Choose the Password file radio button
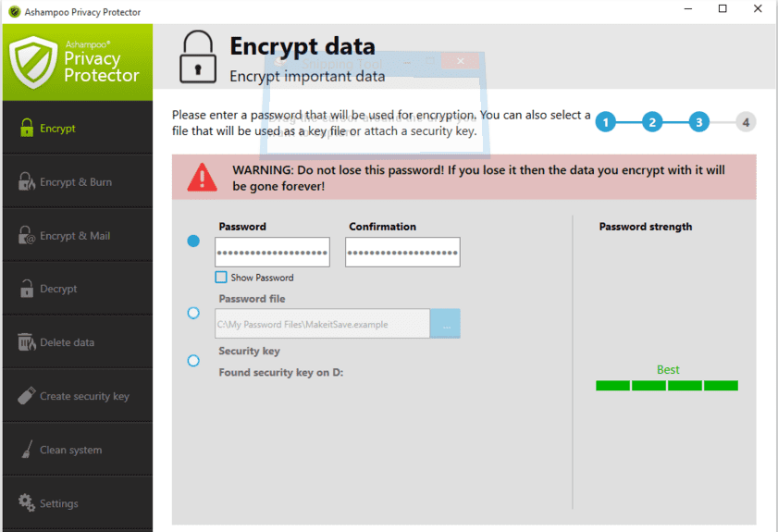The width and height of the screenshot is (778, 532). tap(193, 313)
